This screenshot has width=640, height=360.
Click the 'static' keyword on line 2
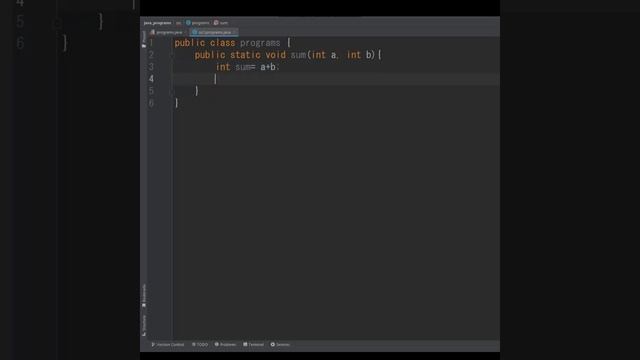click(x=245, y=55)
